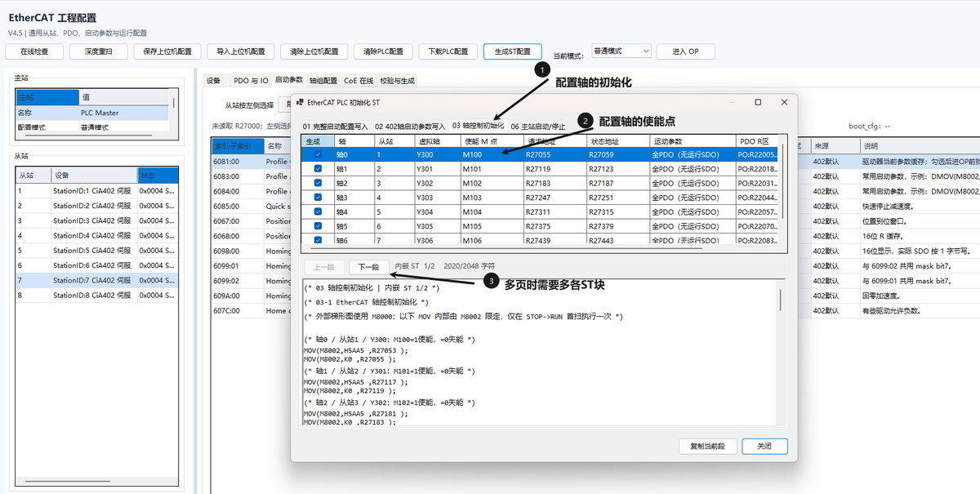Select slave row StationID:2 CiA402 伺服
Screen dimensions: 980x494
pos(96,206)
